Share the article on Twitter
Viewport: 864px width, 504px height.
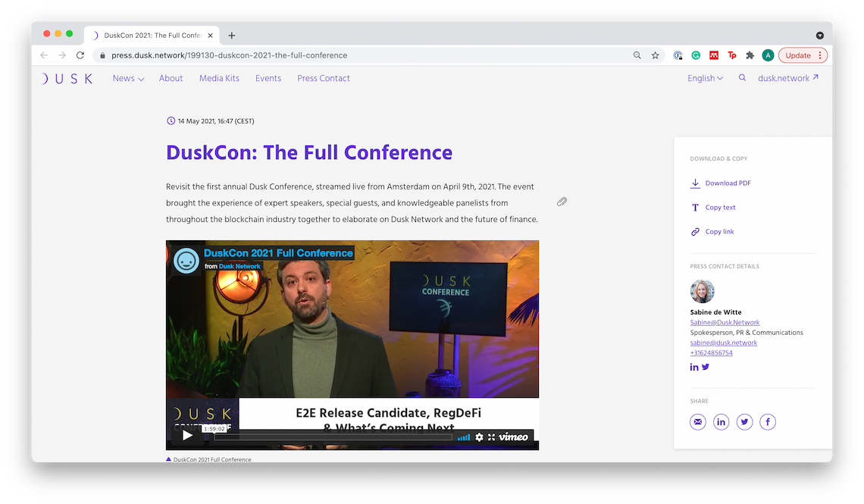pos(745,422)
